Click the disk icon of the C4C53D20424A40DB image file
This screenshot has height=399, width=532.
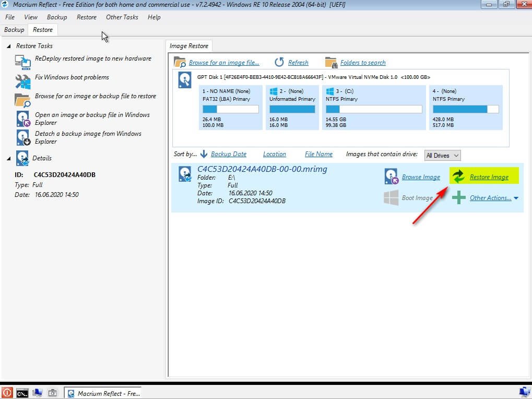185,174
